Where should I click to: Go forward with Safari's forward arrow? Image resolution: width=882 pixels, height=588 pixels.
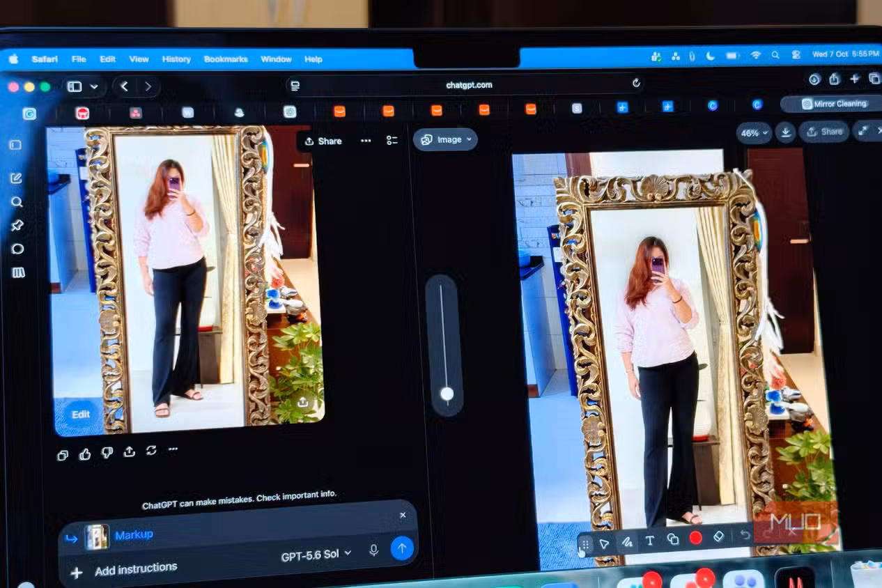(x=148, y=86)
